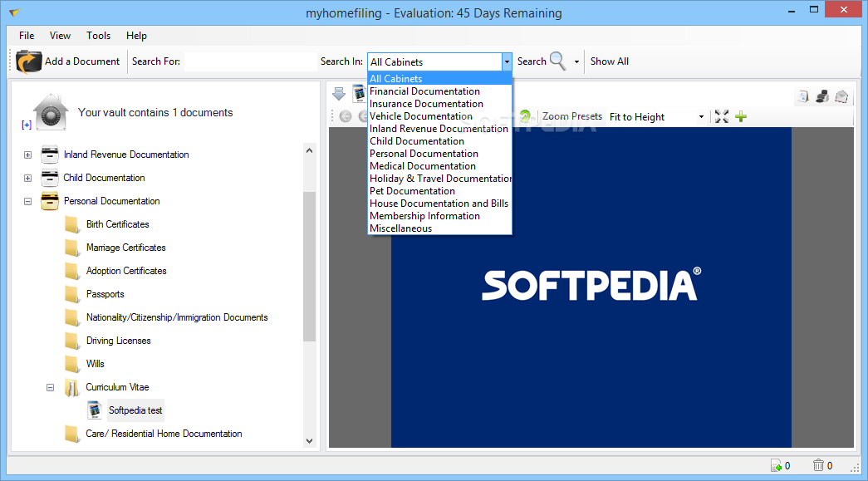
Task: Open the File menu
Action: (x=27, y=36)
